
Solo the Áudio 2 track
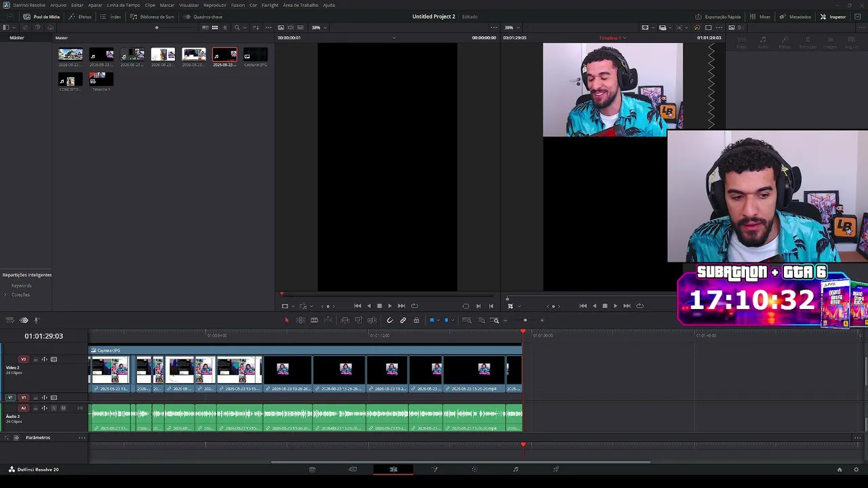pyautogui.click(x=54, y=408)
